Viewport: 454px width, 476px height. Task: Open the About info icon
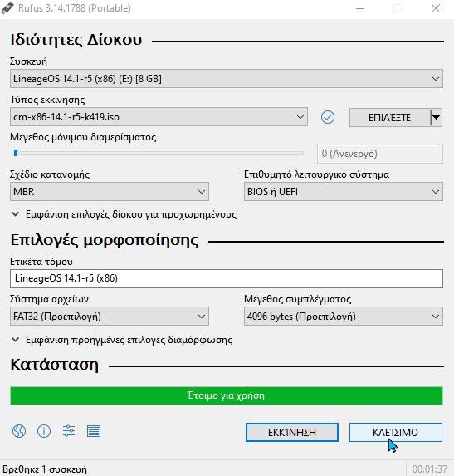coord(44,431)
